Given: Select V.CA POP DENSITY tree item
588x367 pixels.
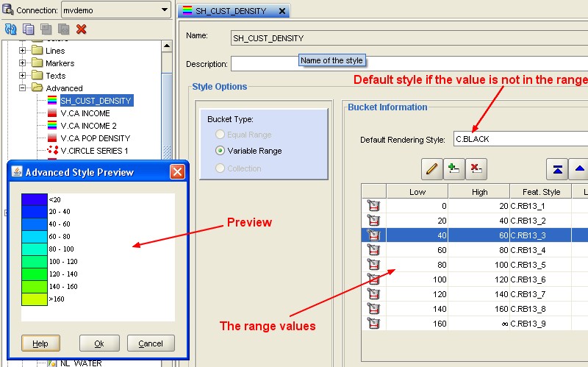Looking at the screenshot, I should (x=96, y=138).
